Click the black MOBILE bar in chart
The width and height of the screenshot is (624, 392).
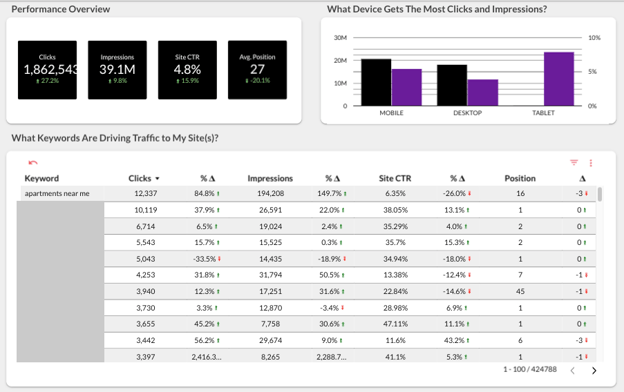376,82
